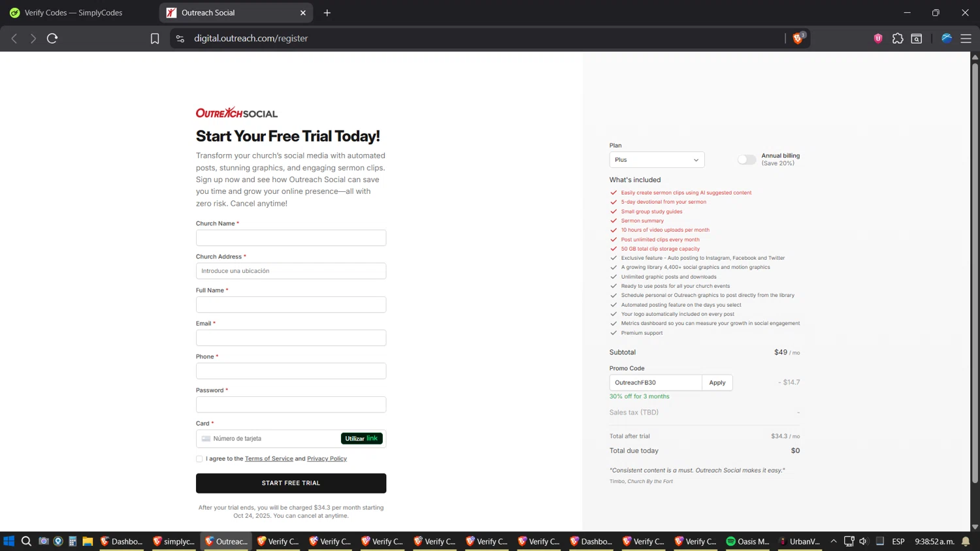
Task: Open Oasis M... Spotify taskbar item
Action: [x=748, y=541]
